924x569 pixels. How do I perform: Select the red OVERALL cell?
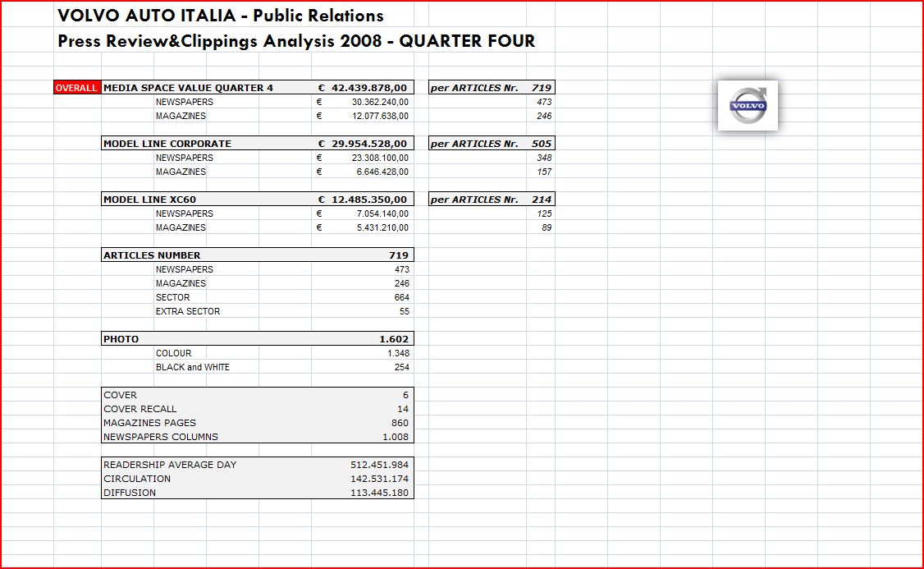(76, 88)
